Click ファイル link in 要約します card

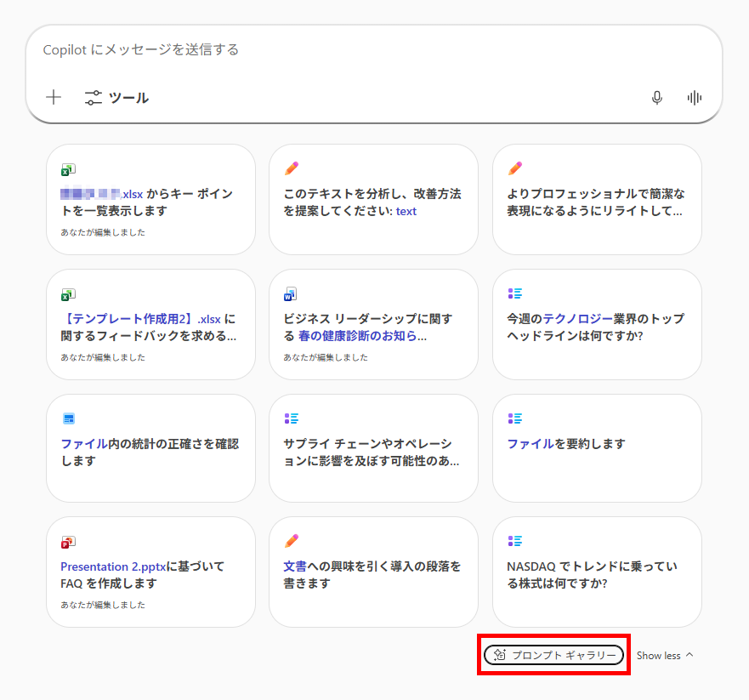(531, 444)
